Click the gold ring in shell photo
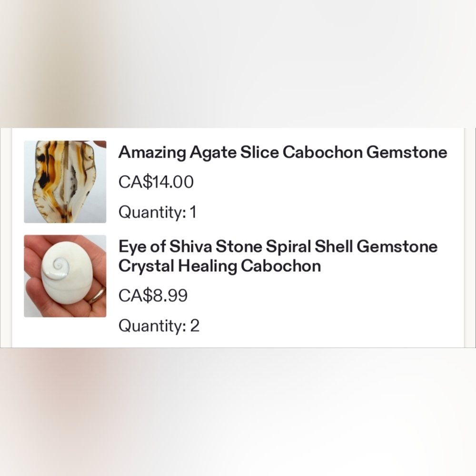This screenshot has height=476, width=476. [97, 296]
